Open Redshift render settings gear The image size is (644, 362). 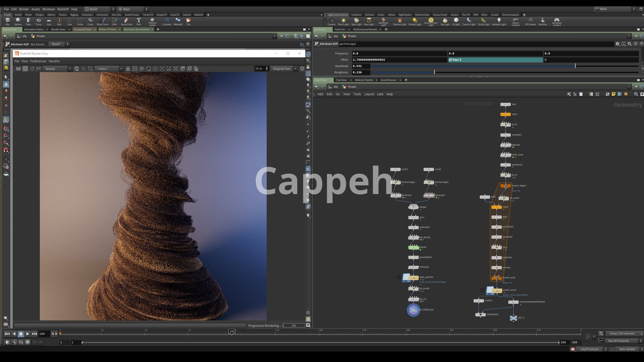point(302,69)
